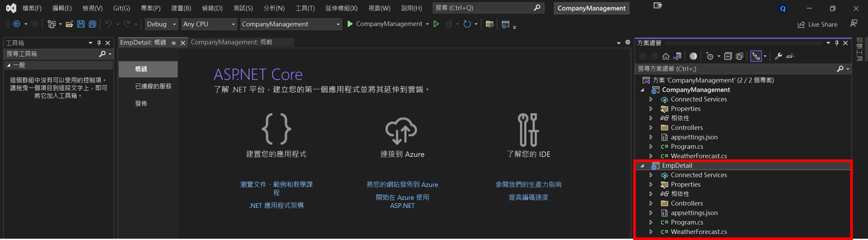Click the Restart circular arrow icon

(x=467, y=24)
